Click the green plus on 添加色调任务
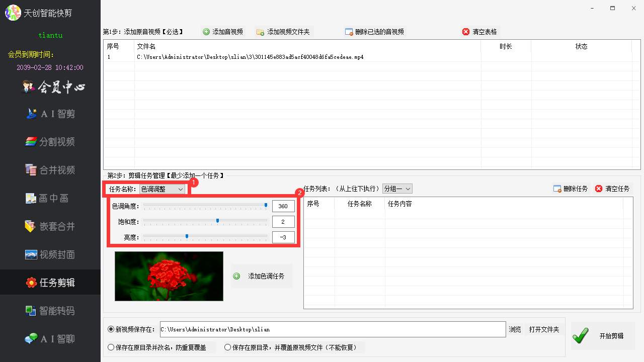Screen dimensions: 644x362 [x=236, y=276]
